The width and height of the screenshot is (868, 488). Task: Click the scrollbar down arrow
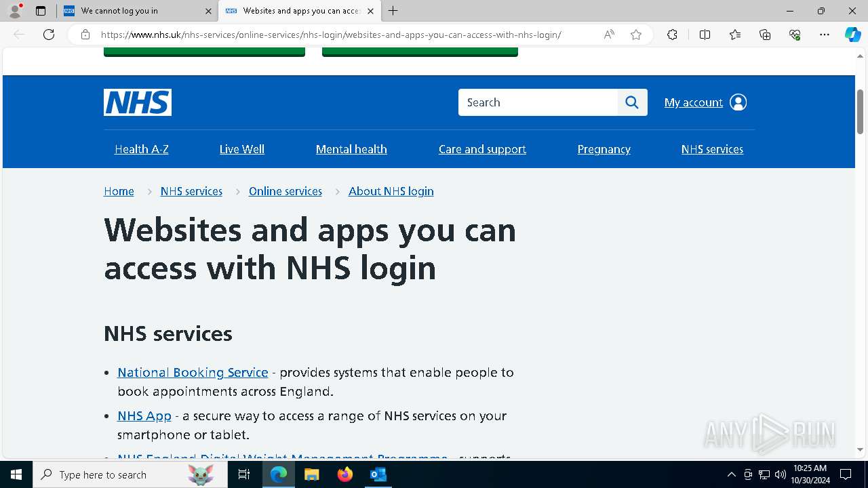pyautogui.click(x=860, y=449)
